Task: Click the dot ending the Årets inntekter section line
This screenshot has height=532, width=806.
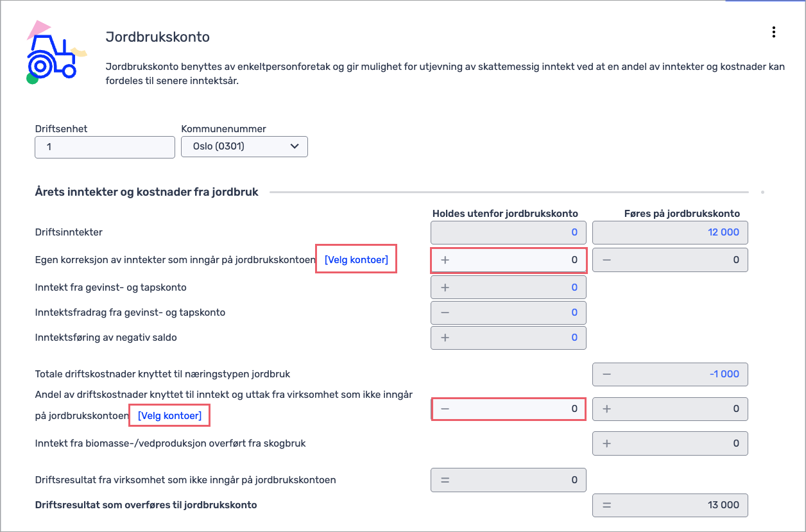Action: pyautogui.click(x=762, y=192)
